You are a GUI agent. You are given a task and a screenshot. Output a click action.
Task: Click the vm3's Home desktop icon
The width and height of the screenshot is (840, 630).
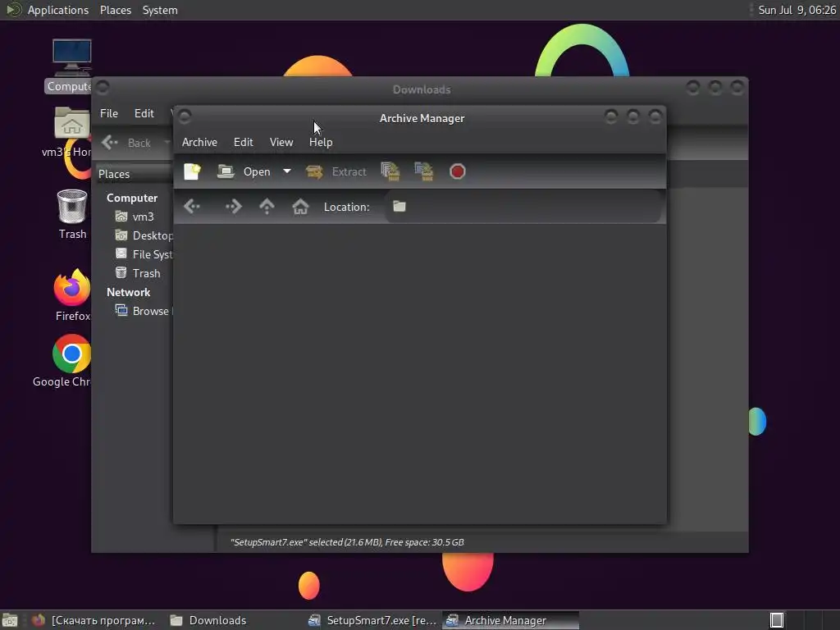[x=71, y=132]
